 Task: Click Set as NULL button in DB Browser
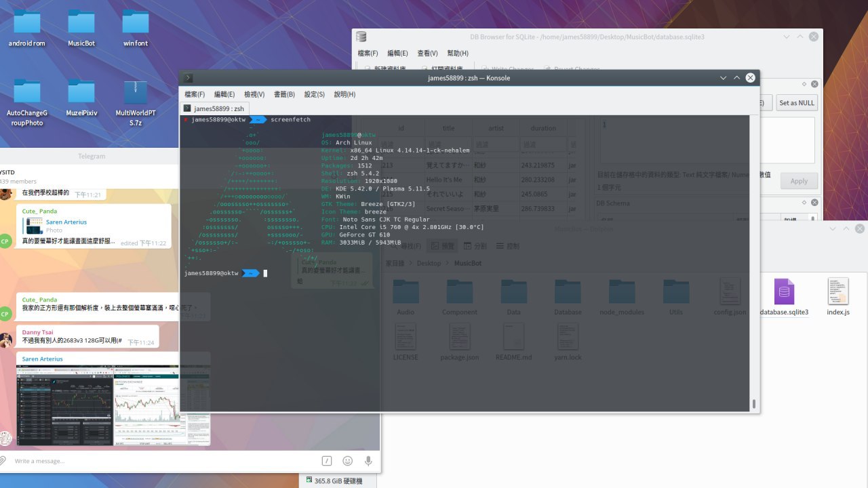click(797, 103)
